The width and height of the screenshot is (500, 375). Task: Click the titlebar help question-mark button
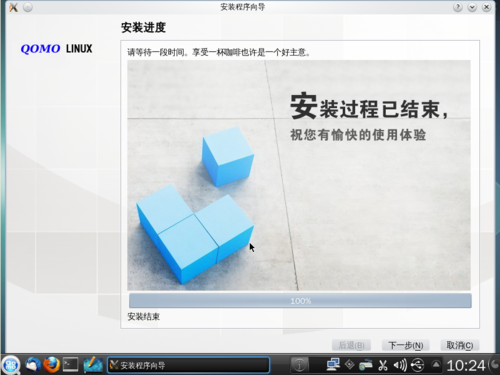(x=458, y=7)
